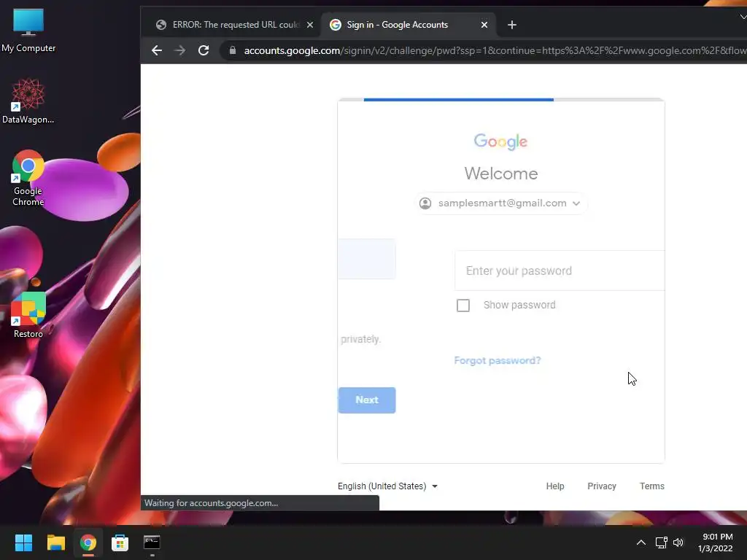Launch Google Chrome from the desktop shortcut
This screenshot has height=560, width=747.
click(28, 178)
